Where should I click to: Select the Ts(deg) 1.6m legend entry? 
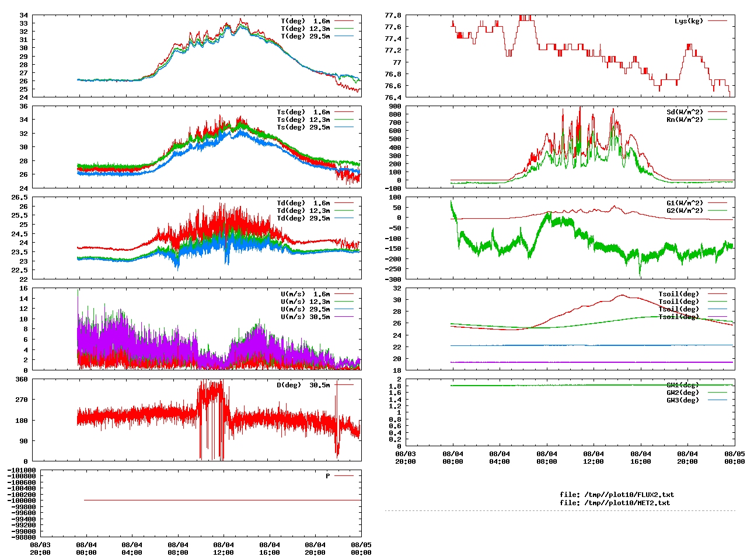pyautogui.click(x=303, y=112)
